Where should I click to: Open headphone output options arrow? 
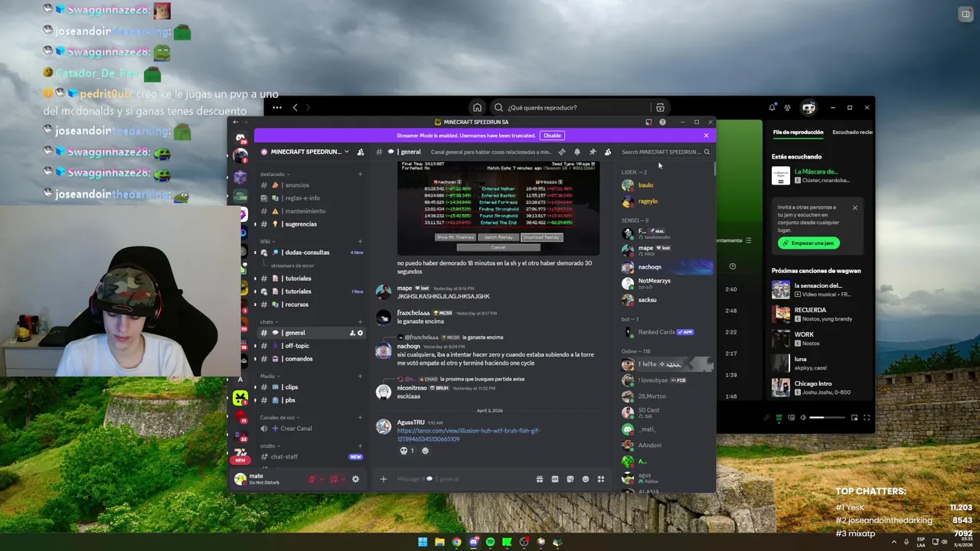[342, 479]
